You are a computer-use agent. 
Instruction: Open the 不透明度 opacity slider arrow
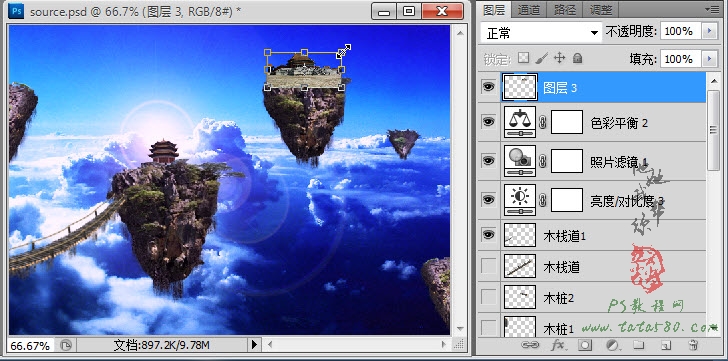[708, 31]
